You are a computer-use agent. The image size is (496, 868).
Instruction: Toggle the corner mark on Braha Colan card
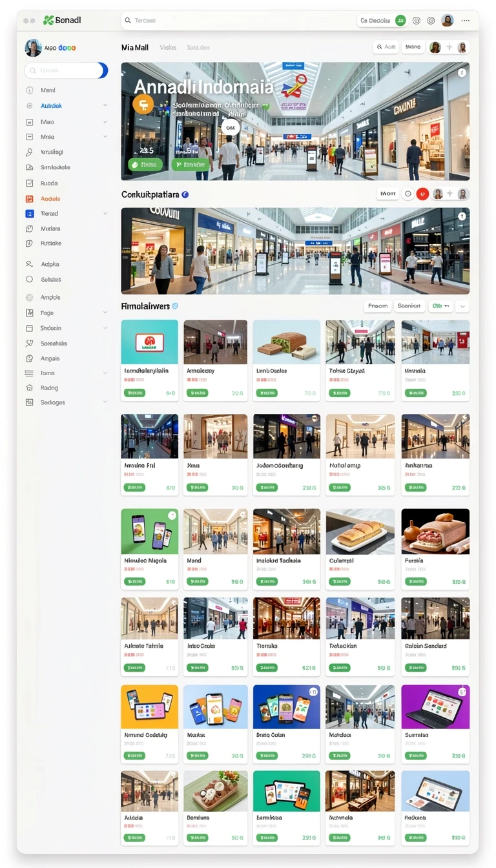point(313,692)
